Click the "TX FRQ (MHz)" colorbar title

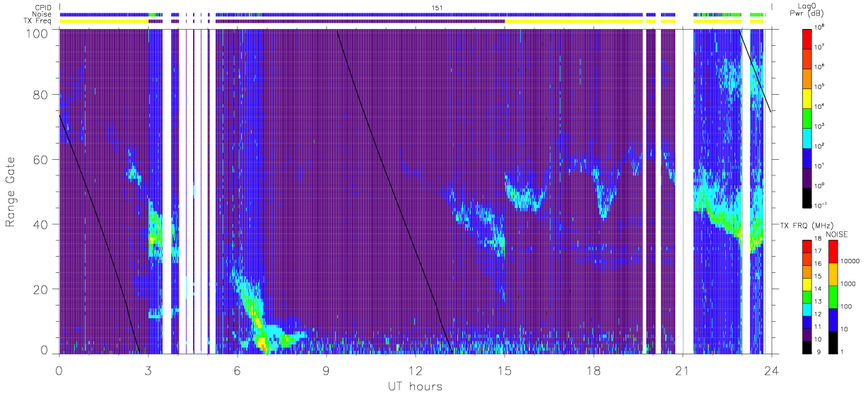point(807,226)
